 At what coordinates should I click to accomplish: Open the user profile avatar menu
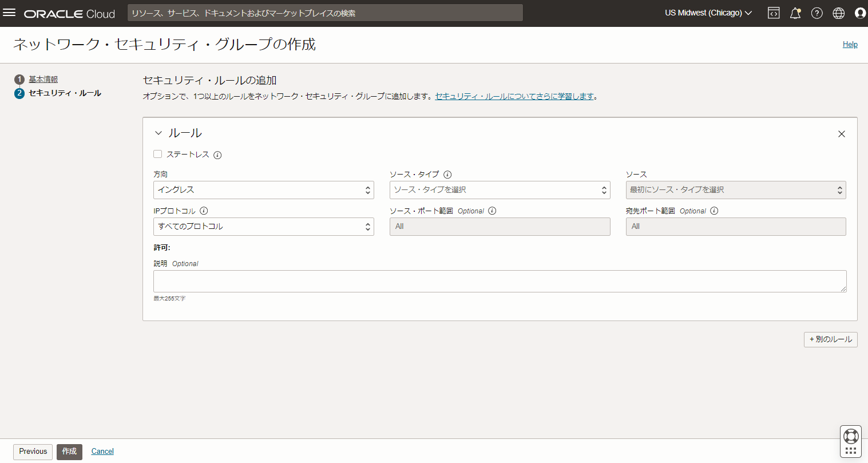[860, 13]
